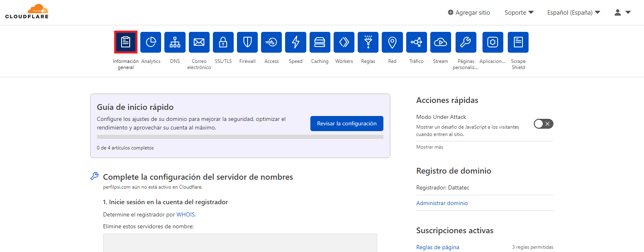Click 'Registrador: Dattatec' text

click(x=443, y=187)
